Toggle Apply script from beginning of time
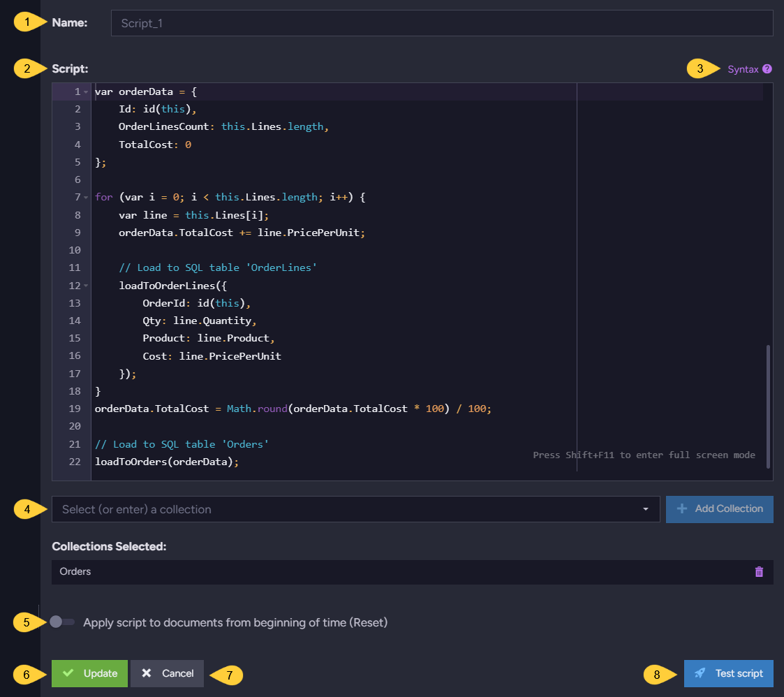 pos(62,622)
